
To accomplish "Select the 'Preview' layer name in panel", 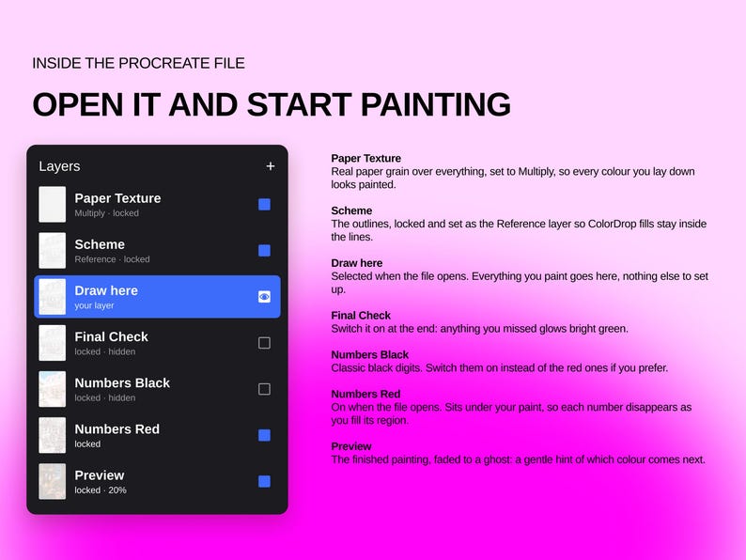I will 100,475.
